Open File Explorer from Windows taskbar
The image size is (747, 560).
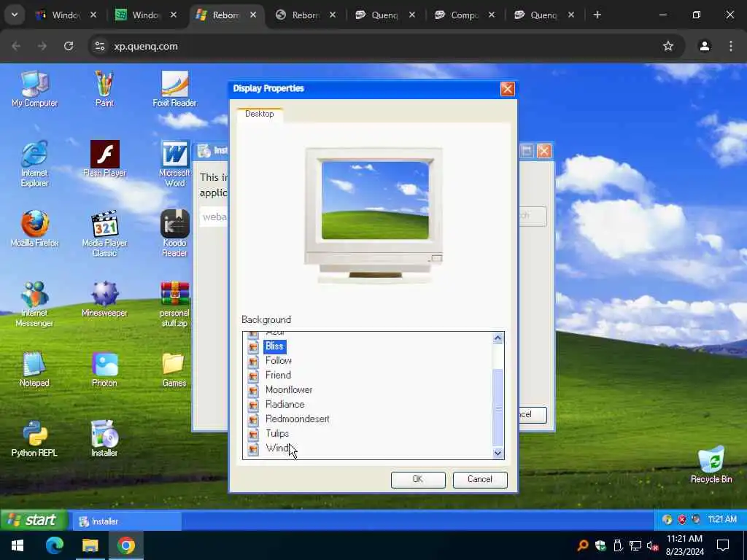click(90, 545)
